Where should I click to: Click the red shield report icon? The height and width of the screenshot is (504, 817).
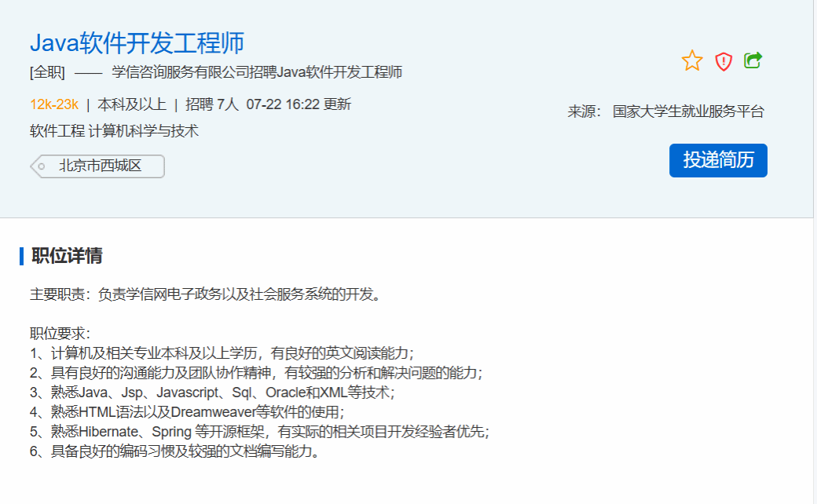click(724, 61)
